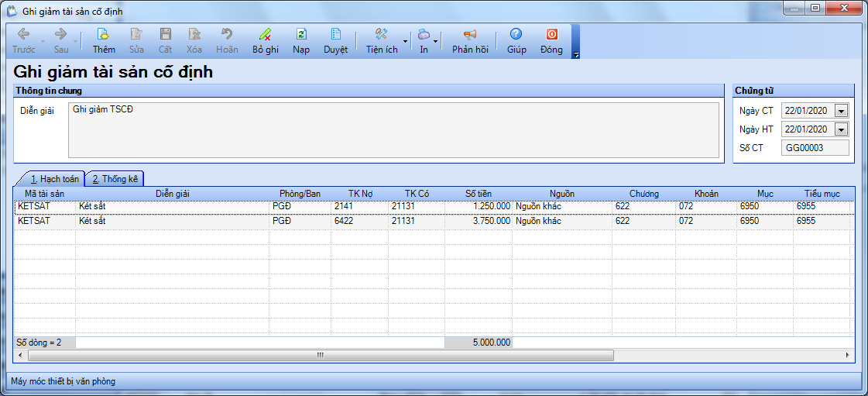The width and height of the screenshot is (868, 396).
Task: Expand the Tiện ích dropdown arrow
Action: click(406, 41)
